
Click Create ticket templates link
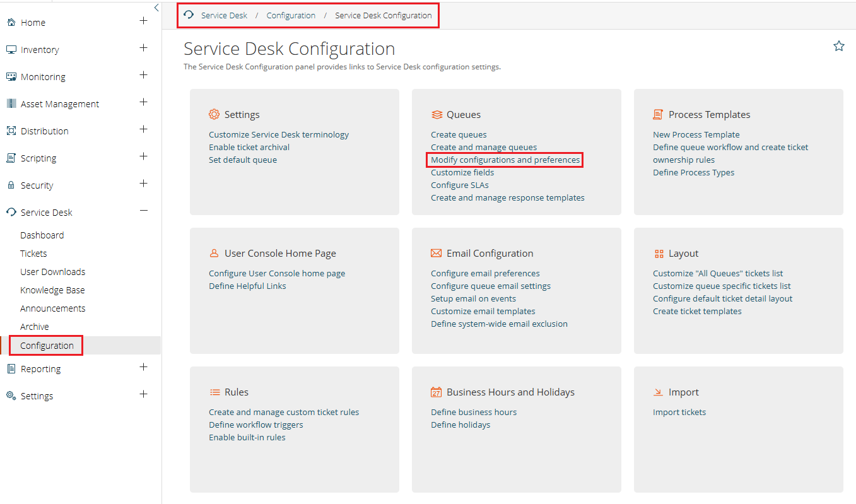click(697, 311)
